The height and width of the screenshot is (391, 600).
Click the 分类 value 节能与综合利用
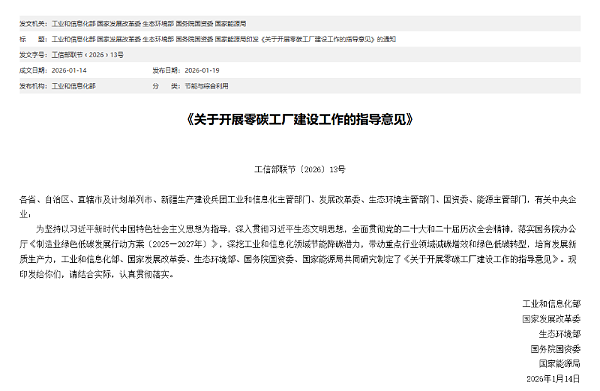click(207, 86)
